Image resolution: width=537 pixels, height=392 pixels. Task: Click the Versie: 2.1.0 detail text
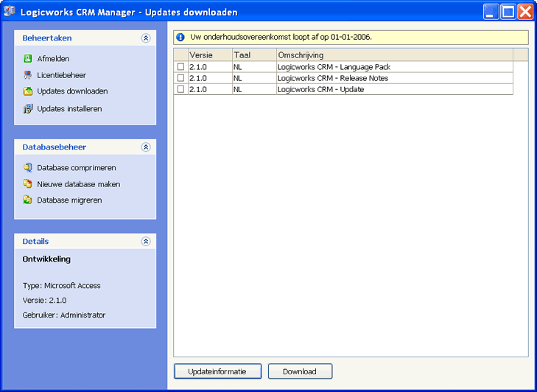pos(44,300)
